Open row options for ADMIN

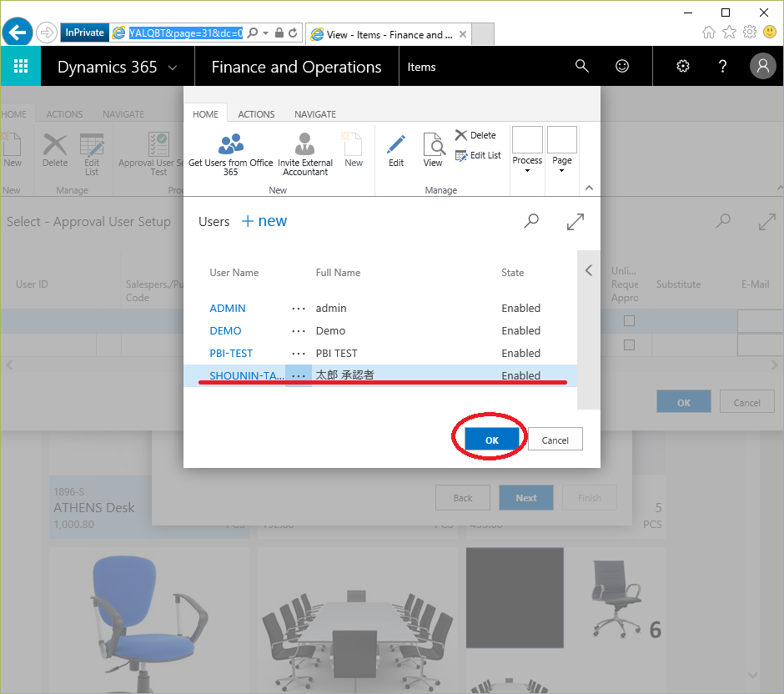(299, 309)
